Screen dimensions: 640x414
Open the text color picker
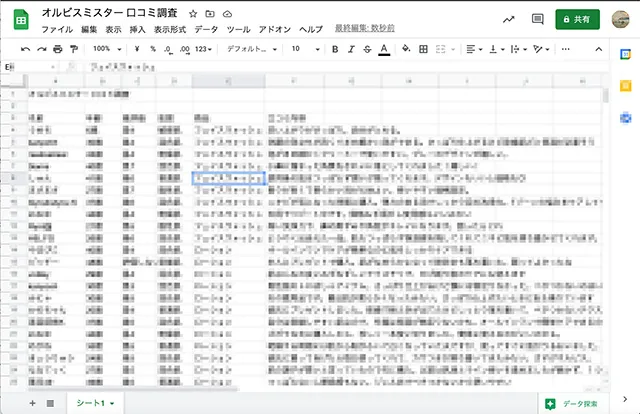(384, 49)
